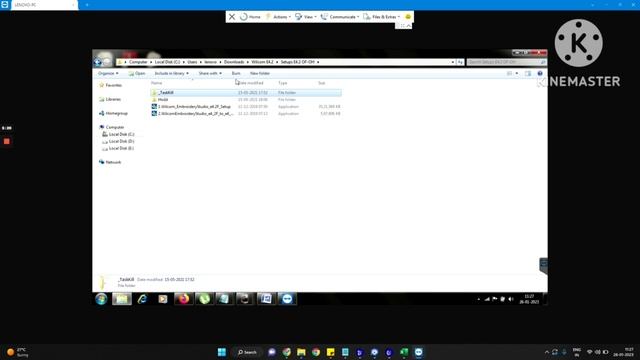The width and height of the screenshot is (640, 360).
Task: Select Computer in the navigation pane
Action: (111, 127)
